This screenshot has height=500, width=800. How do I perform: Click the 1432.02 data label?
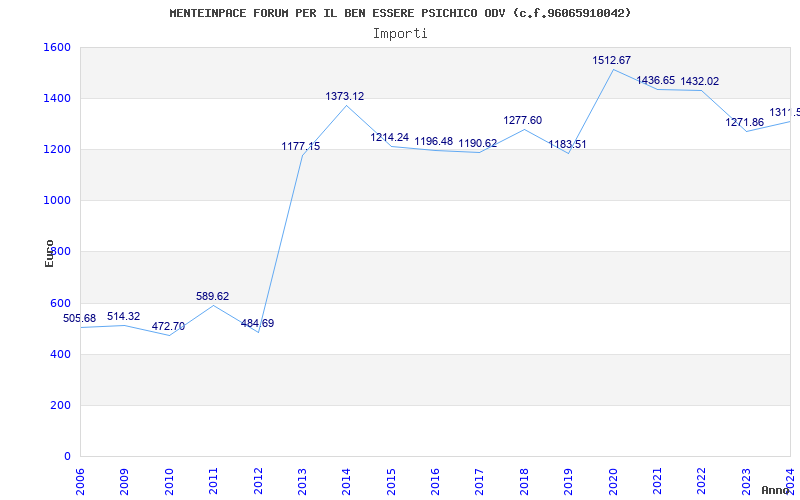pyautogui.click(x=699, y=81)
